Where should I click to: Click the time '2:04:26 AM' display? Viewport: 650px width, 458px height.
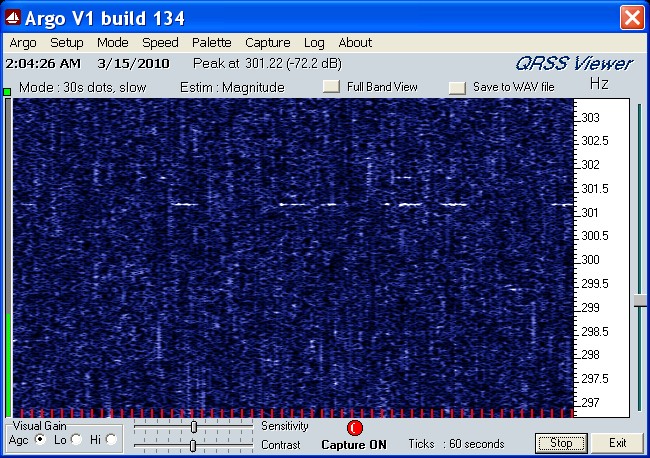(x=43, y=64)
